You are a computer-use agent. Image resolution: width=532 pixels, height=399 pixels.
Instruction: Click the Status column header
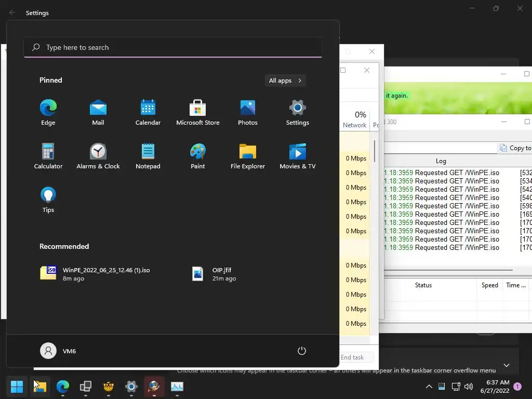[x=423, y=285]
